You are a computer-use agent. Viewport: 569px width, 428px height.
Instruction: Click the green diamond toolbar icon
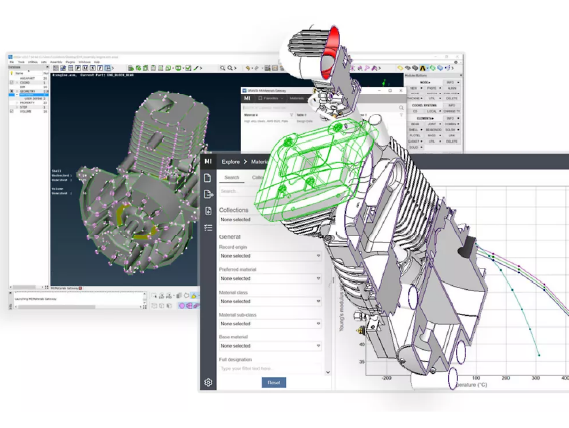coord(432,68)
